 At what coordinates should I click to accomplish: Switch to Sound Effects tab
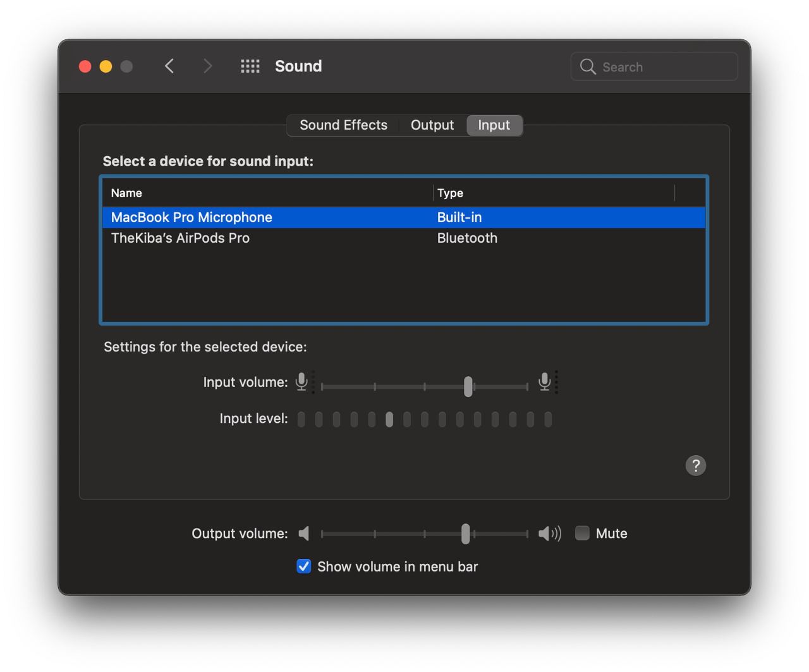[x=343, y=125]
